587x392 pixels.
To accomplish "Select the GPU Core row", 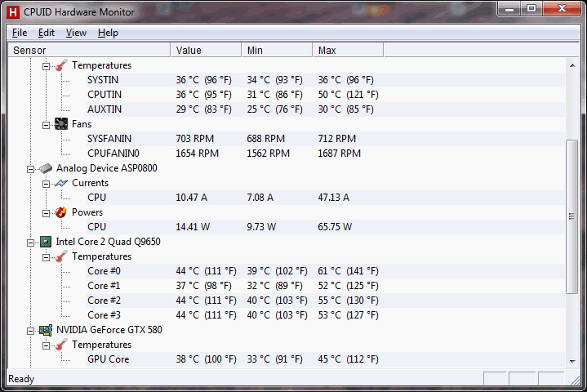I will 325,359.
